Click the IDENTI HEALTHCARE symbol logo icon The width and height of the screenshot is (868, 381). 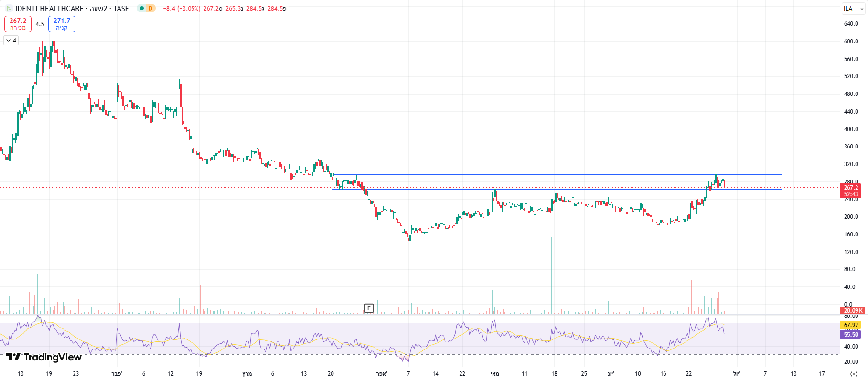[9, 9]
